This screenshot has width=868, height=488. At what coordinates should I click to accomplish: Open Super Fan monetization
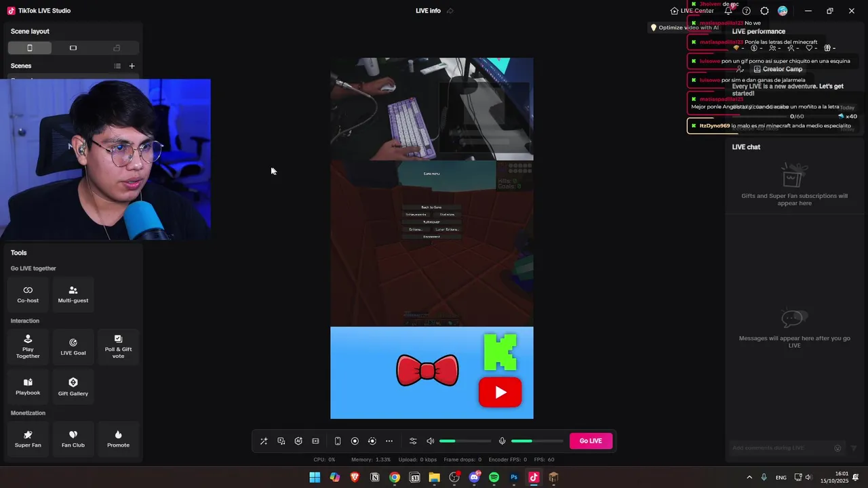click(28, 439)
